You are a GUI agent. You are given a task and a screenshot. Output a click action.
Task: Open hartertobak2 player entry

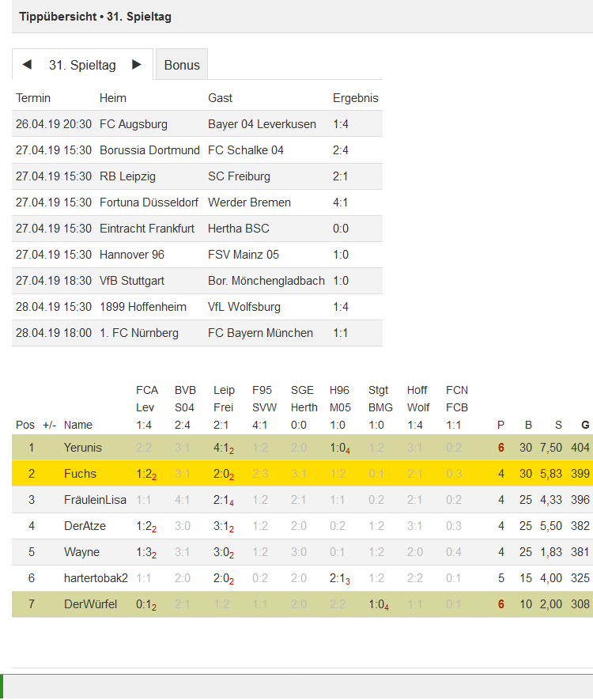click(96, 578)
